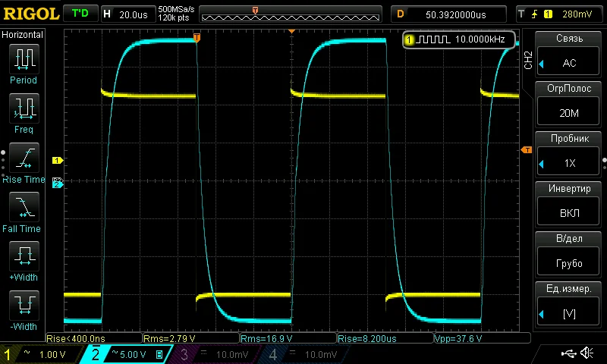Click the channel 2 bandwidth limit B icon

159,354
